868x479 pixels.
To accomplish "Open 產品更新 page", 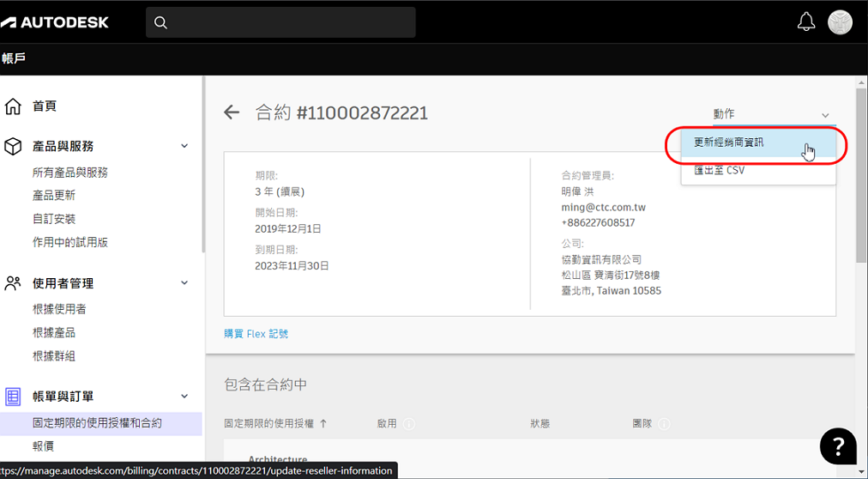I will point(54,196).
